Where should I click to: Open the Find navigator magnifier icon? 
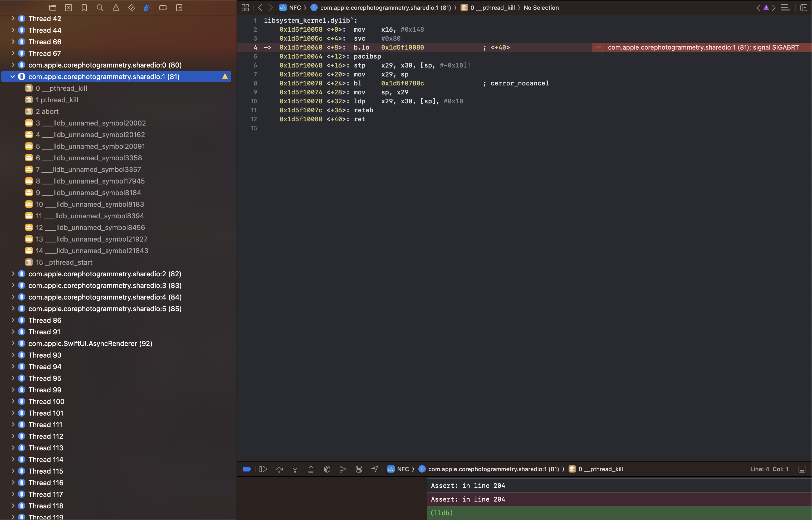(x=100, y=7)
